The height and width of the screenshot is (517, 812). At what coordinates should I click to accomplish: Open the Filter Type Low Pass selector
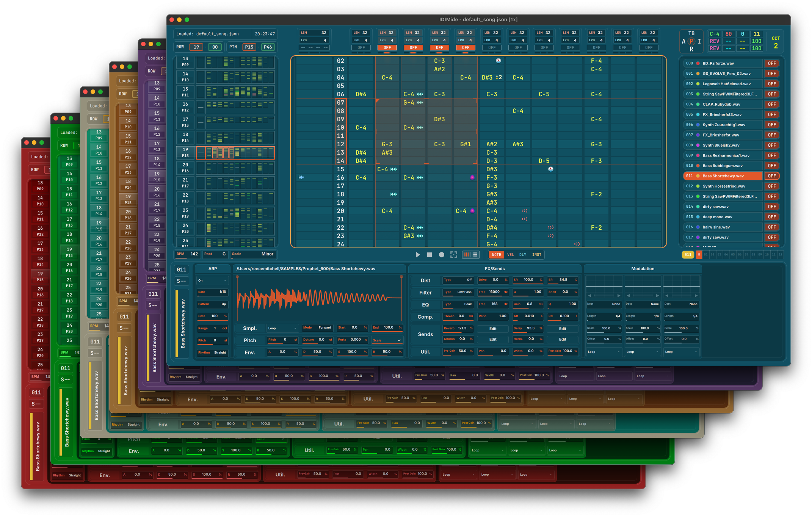(x=458, y=292)
